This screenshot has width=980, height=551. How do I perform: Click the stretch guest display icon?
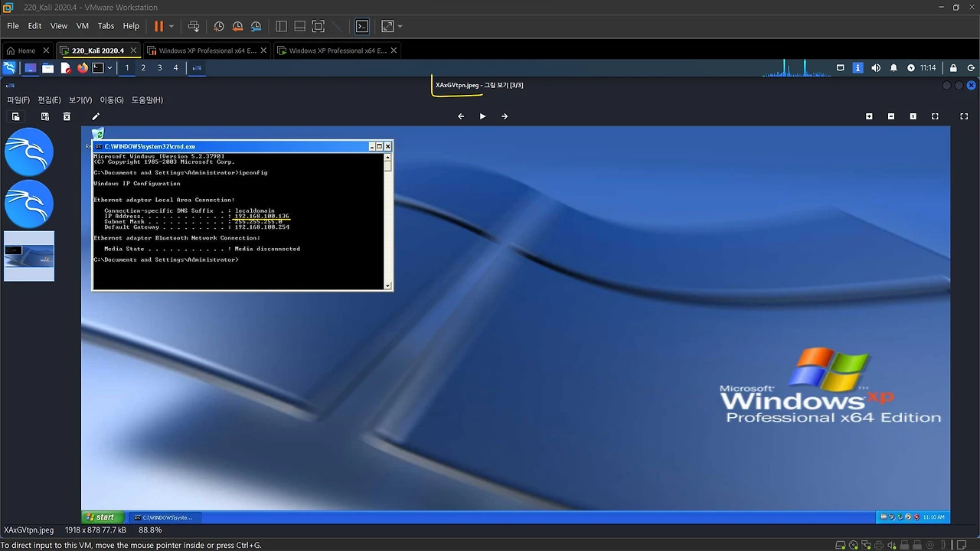[387, 26]
